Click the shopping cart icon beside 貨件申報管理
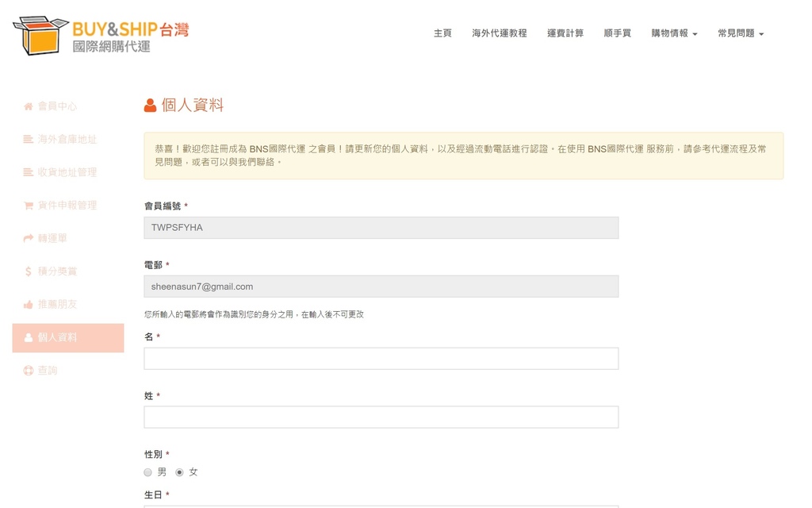 pyautogui.click(x=29, y=206)
